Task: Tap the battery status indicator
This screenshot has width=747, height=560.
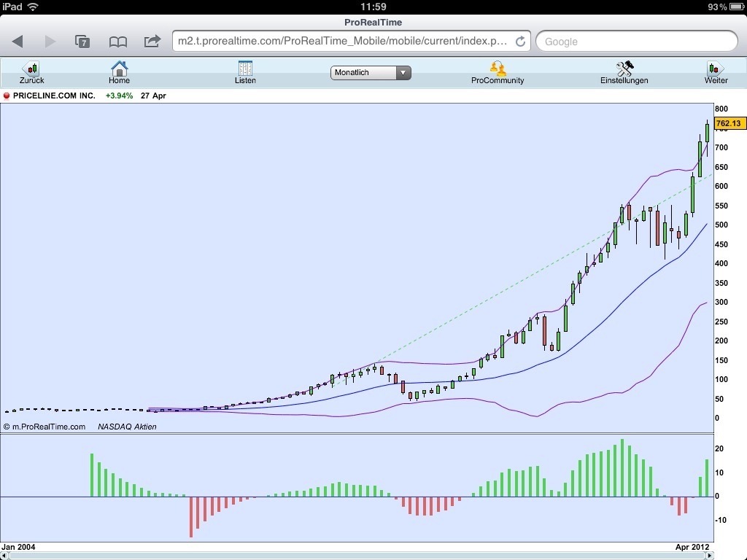Action: pos(736,7)
